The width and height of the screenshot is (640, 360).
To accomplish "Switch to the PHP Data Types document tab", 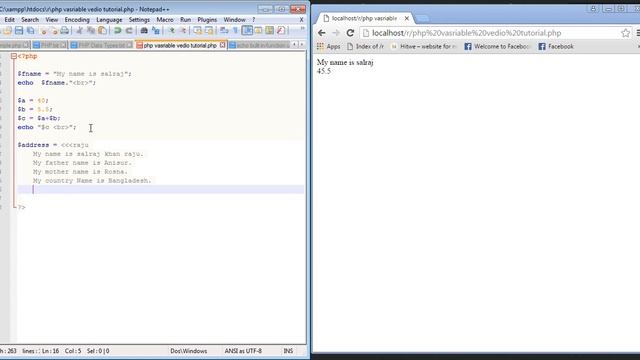I will pos(102,45).
